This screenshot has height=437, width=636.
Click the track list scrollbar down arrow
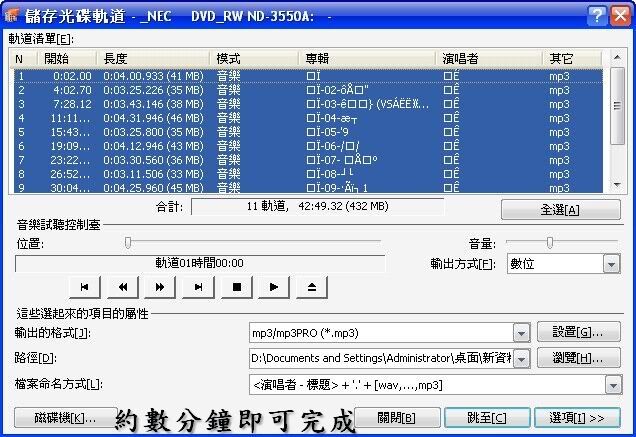tap(617, 185)
